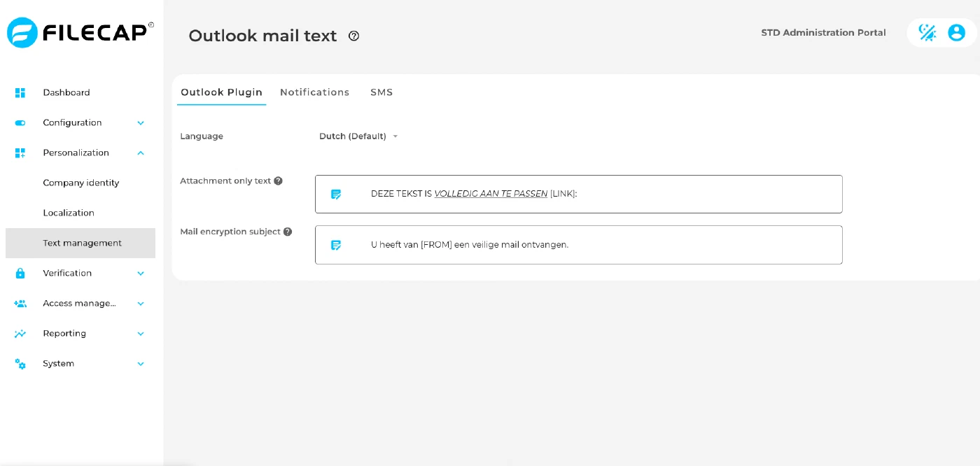Open Company identity submenu item
Image resolution: width=980 pixels, height=466 pixels.
(80, 183)
